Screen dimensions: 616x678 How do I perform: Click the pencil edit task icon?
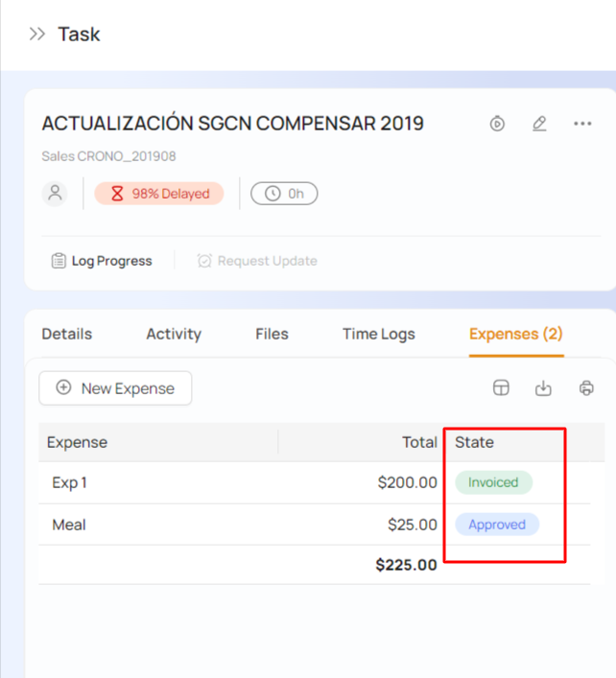point(539,124)
